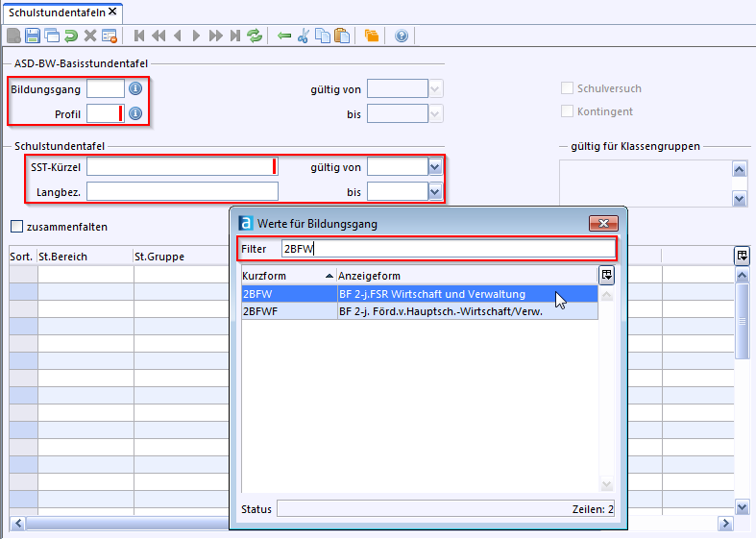Viewport: 756px width, 539px height.
Task: Open column chooser in Werte dialog grid
Action: 606,275
